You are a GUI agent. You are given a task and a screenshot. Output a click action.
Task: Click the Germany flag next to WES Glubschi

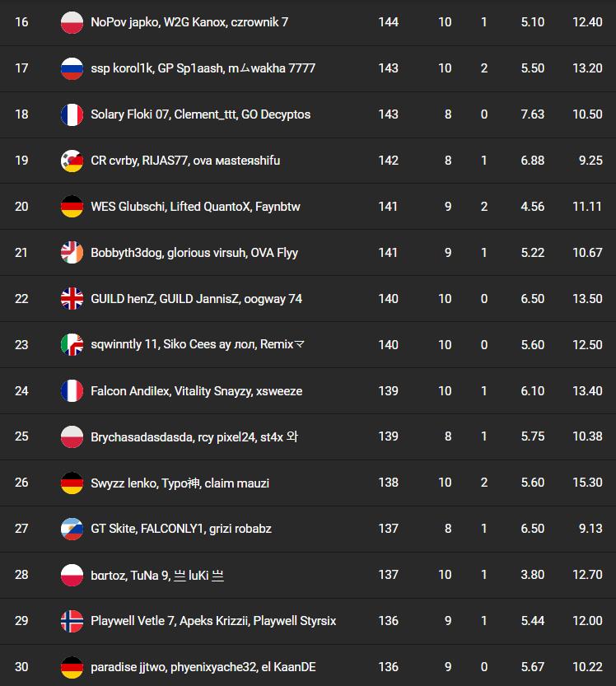(x=72, y=207)
